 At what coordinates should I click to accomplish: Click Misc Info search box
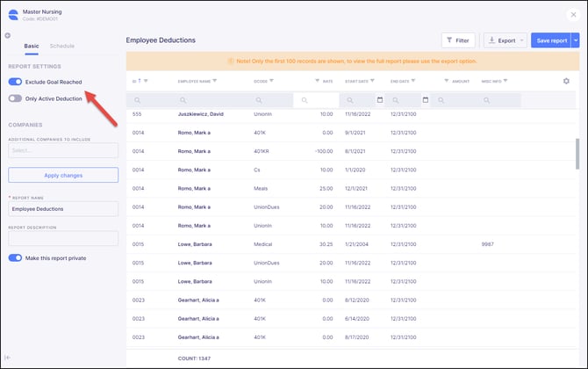coord(498,100)
